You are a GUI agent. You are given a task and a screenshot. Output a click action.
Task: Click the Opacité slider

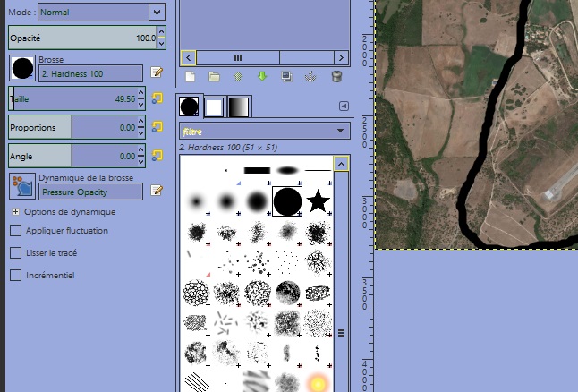click(82, 38)
